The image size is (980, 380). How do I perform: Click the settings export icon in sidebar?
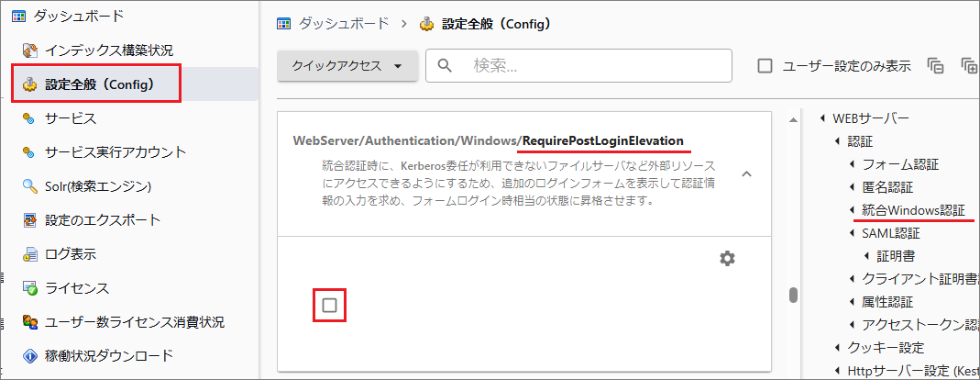(x=28, y=220)
